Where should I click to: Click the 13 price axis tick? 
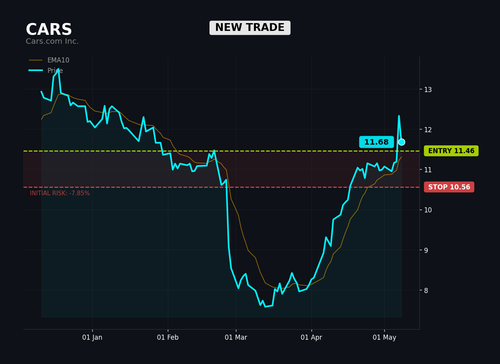point(428,90)
